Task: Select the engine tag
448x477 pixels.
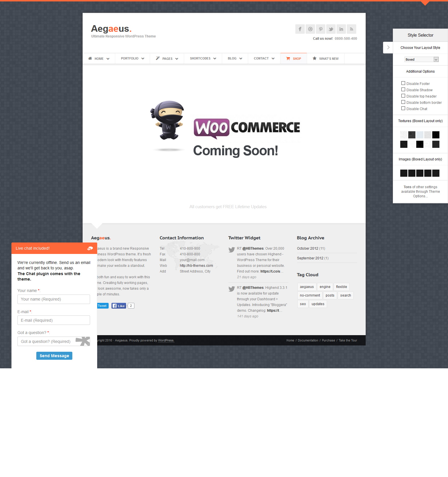Action: 325,287
